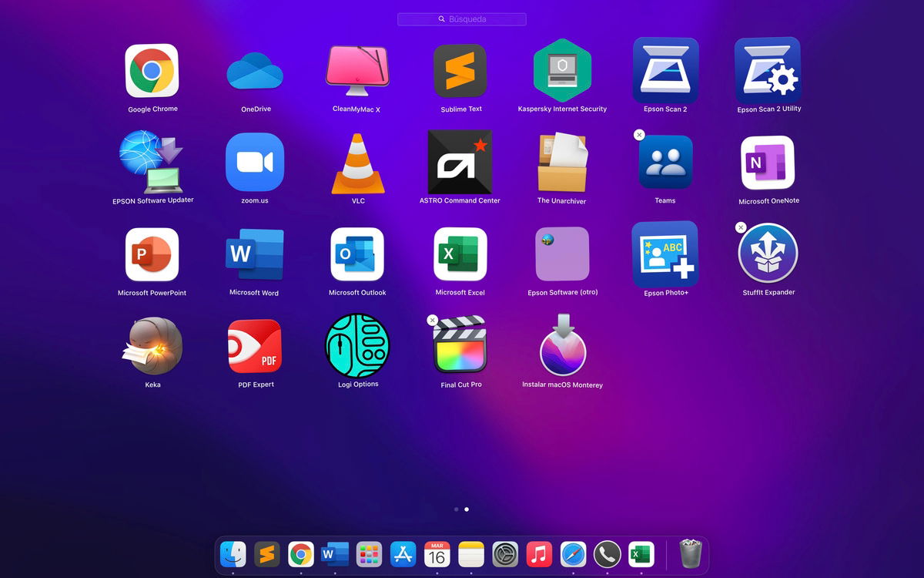Remove Microsoft Teams using its X badge

click(638, 135)
